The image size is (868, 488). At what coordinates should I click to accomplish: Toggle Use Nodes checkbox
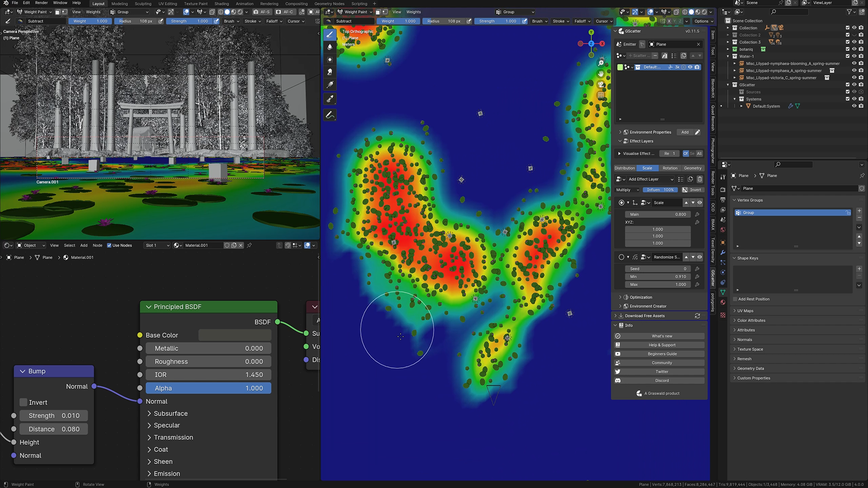point(109,245)
